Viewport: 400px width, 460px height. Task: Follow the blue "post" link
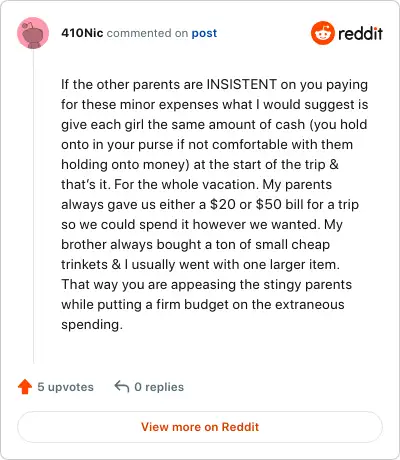point(204,33)
